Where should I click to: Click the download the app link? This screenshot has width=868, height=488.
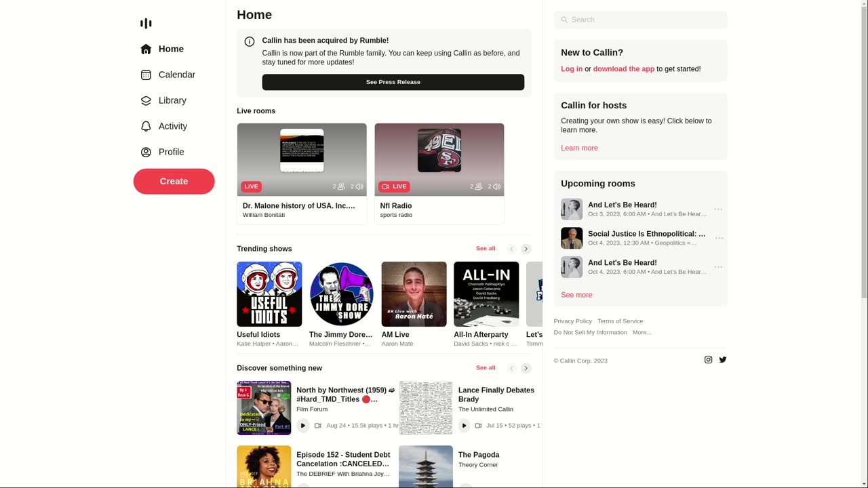pos(624,69)
